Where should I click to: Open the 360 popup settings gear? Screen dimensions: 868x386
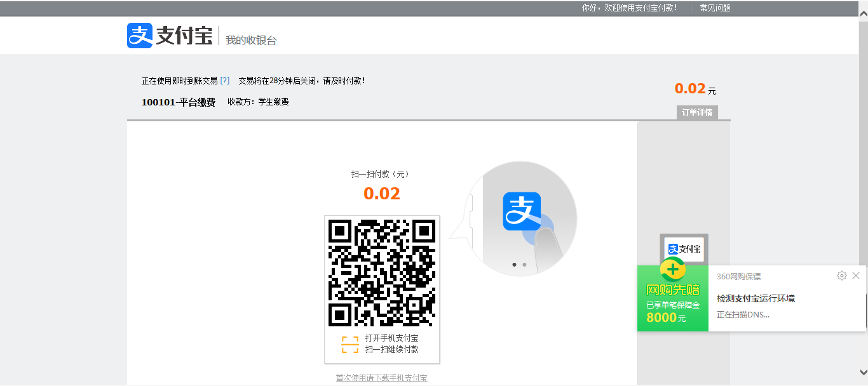tap(841, 276)
